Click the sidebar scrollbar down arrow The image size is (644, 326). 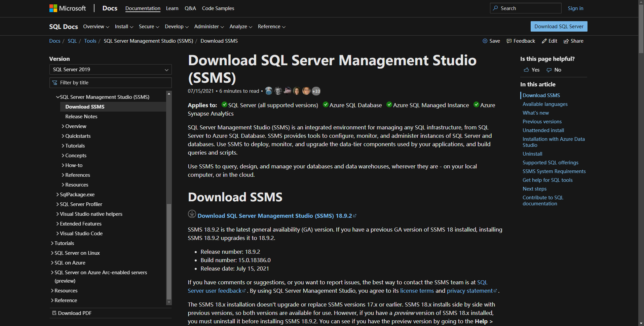[x=169, y=302]
